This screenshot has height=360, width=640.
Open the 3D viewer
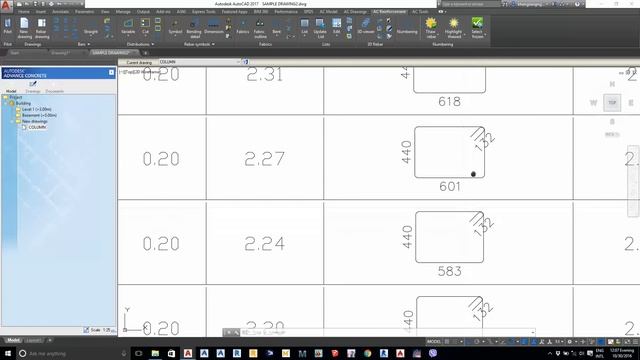coord(366,27)
